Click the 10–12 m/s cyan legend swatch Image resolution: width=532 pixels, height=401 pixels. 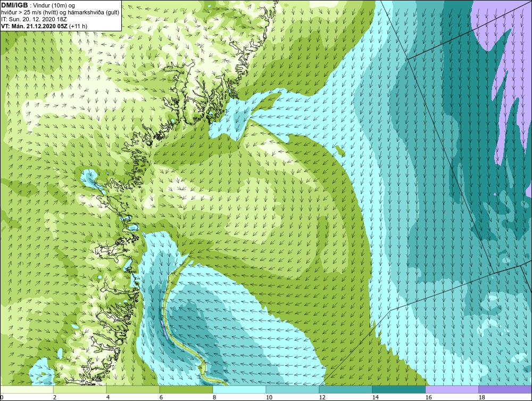pos(293,389)
